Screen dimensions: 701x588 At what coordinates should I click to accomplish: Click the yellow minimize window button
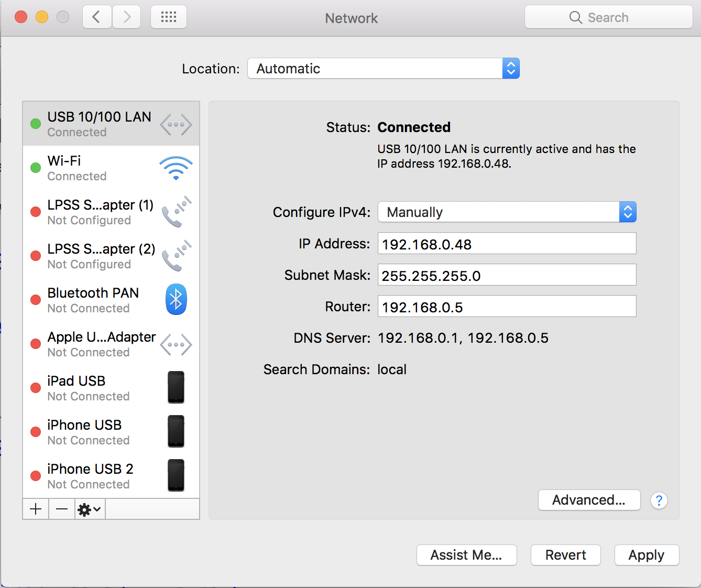42,17
